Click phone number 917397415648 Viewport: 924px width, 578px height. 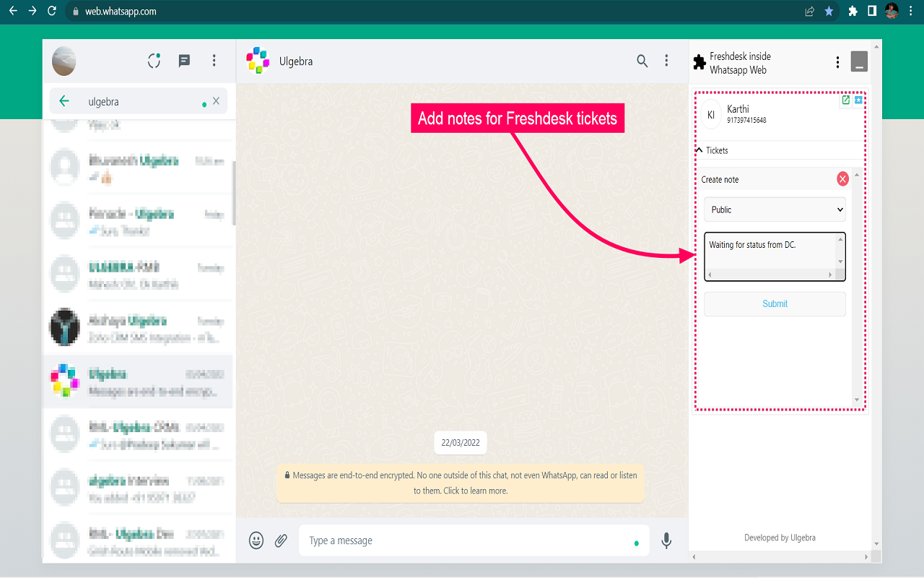(746, 121)
